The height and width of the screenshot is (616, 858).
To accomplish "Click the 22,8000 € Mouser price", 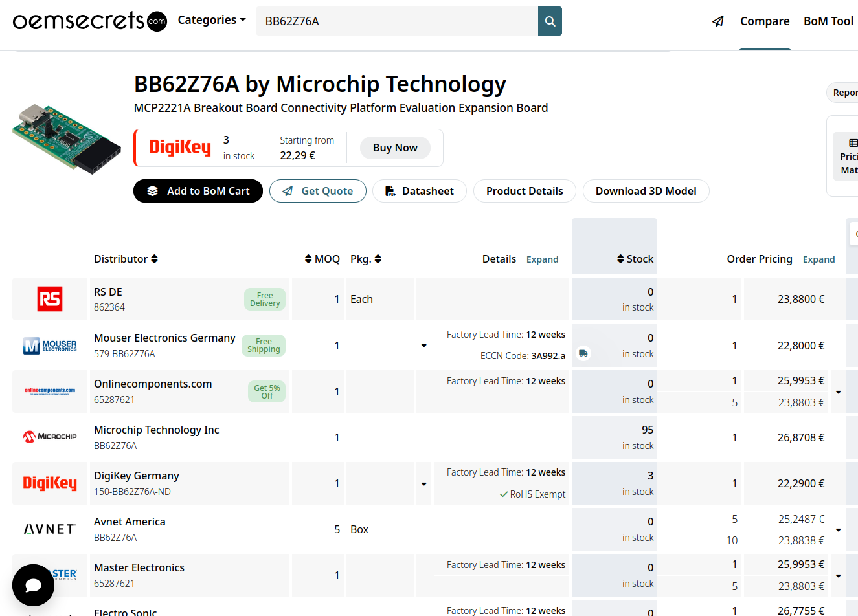I will coord(801,346).
